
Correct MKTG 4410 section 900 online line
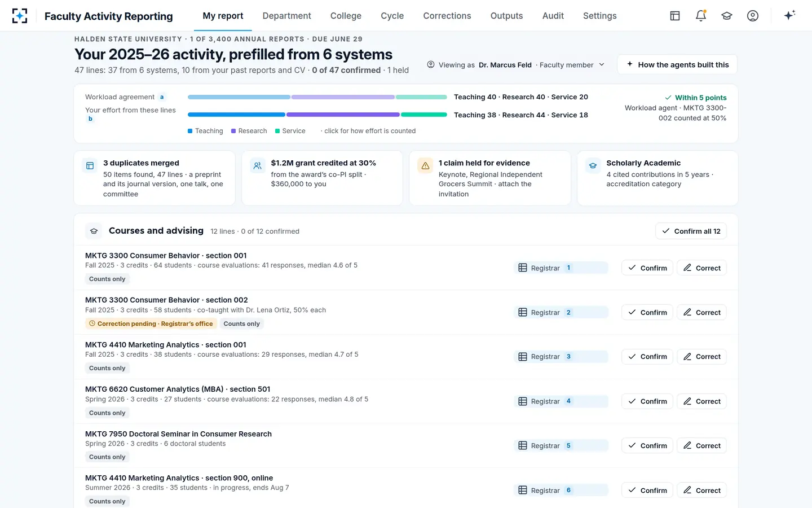(701, 490)
